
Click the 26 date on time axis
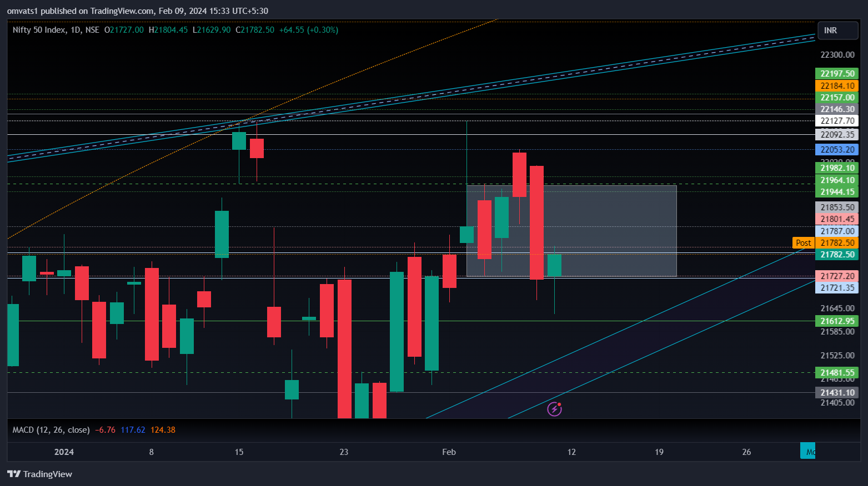(x=746, y=452)
